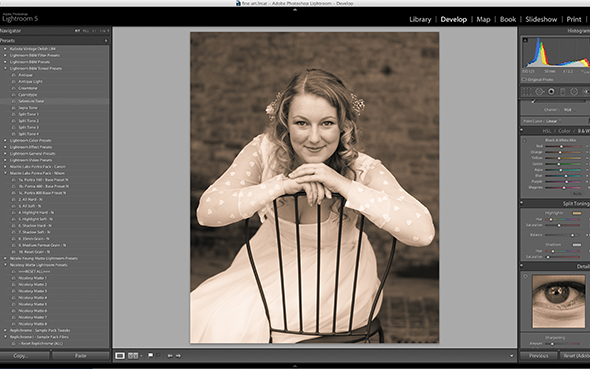Toggle the Detail panel switch
Screen dimensions: 590x369
coord(522,266)
